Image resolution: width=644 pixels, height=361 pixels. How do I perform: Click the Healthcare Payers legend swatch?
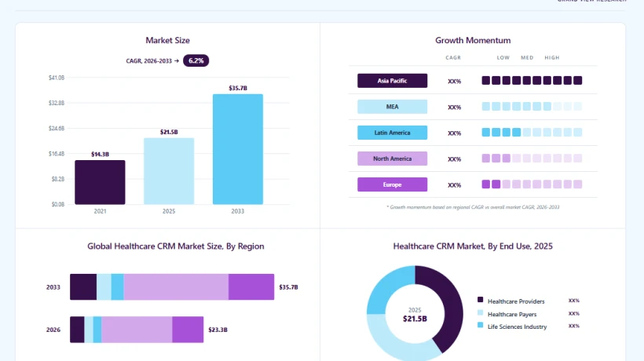[x=480, y=312]
